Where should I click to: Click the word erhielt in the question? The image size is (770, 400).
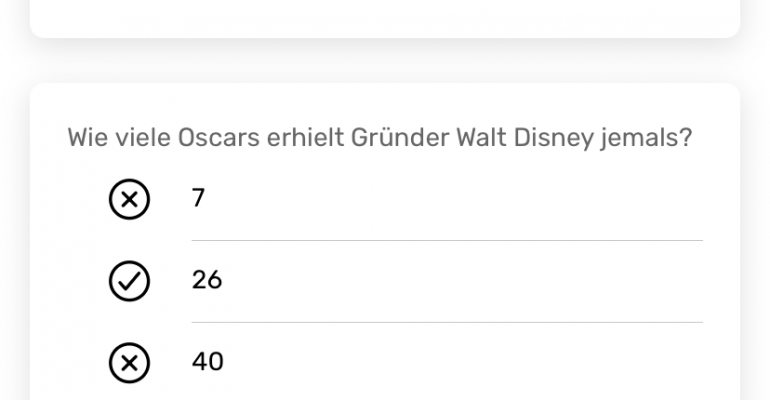305,137
